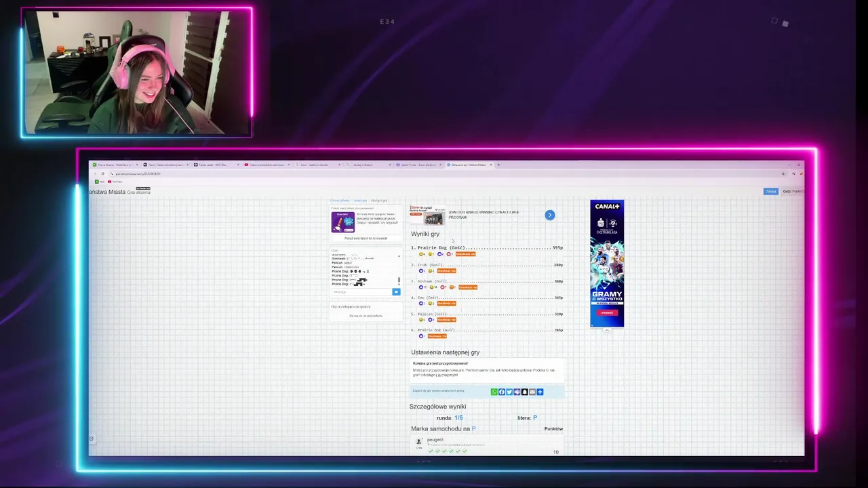Click the blue reaction under first-place Prairie Dog

tap(439, 254)
